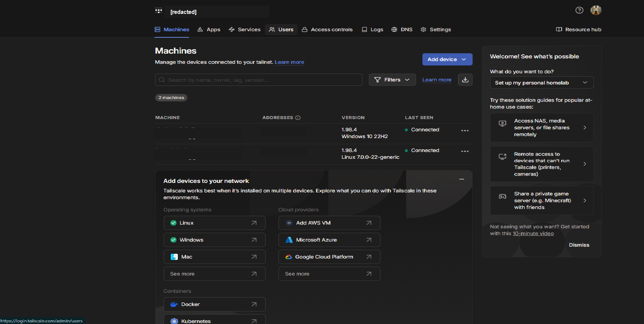Screen dimensions: 644x324
Task: Open the Access controls tab
Action: (327, 30)
